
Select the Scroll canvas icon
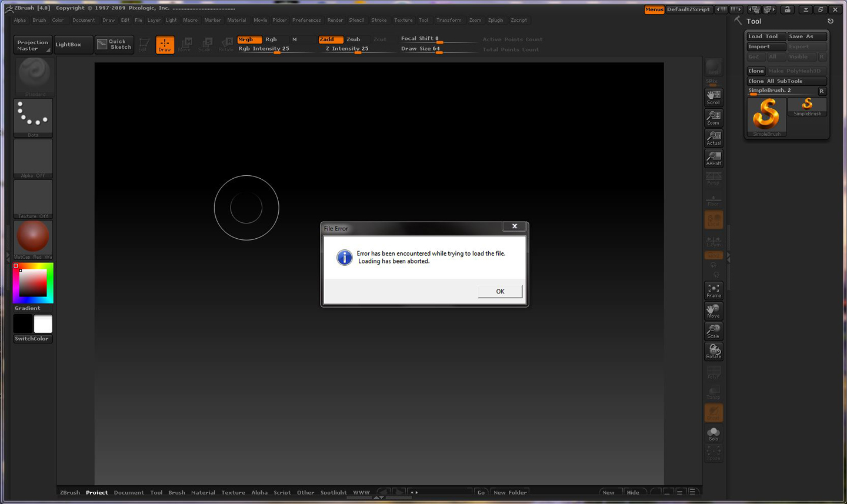[x=713, y=96]
